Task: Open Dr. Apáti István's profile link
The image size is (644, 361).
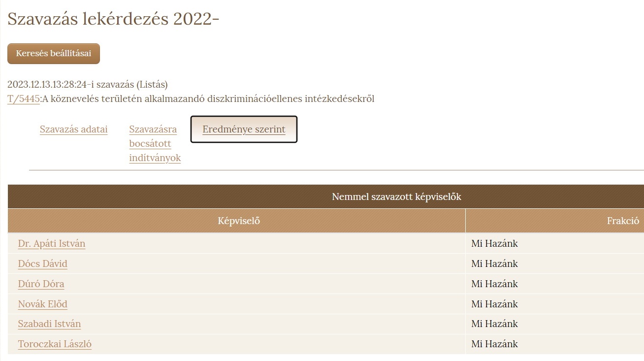Action: pos(52,244)
